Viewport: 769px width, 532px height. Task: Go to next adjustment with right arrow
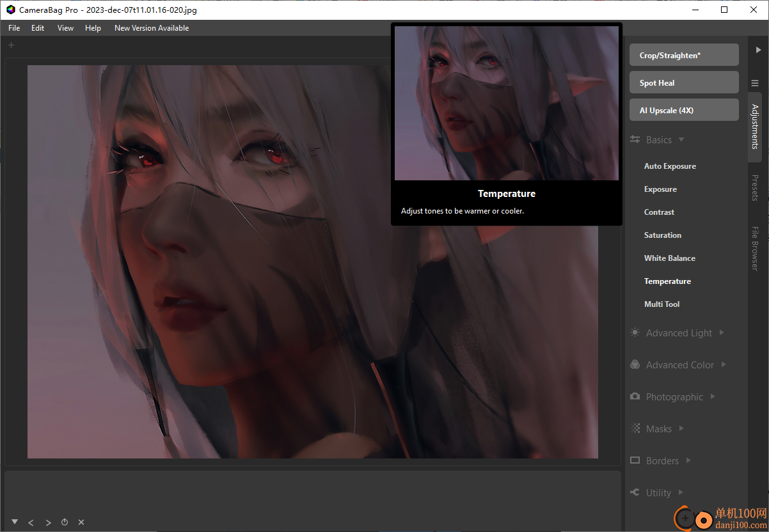pos(48,522)
